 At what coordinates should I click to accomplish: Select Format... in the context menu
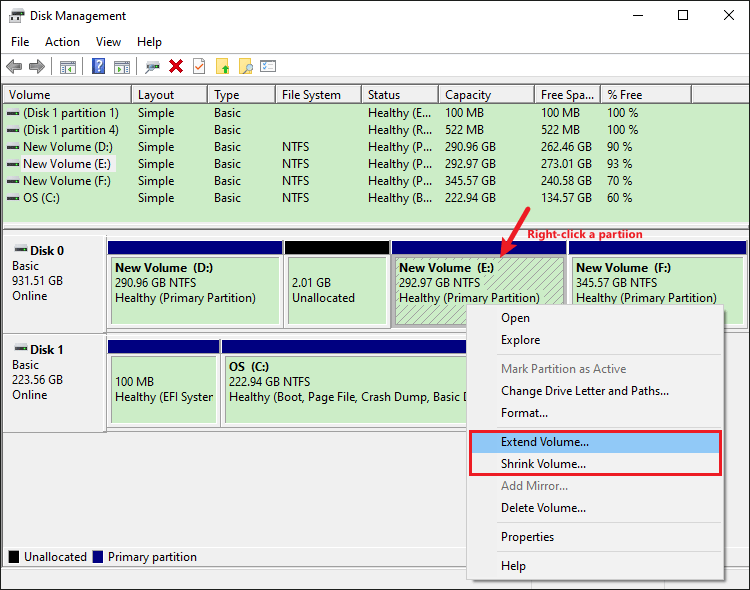[595, 413]
